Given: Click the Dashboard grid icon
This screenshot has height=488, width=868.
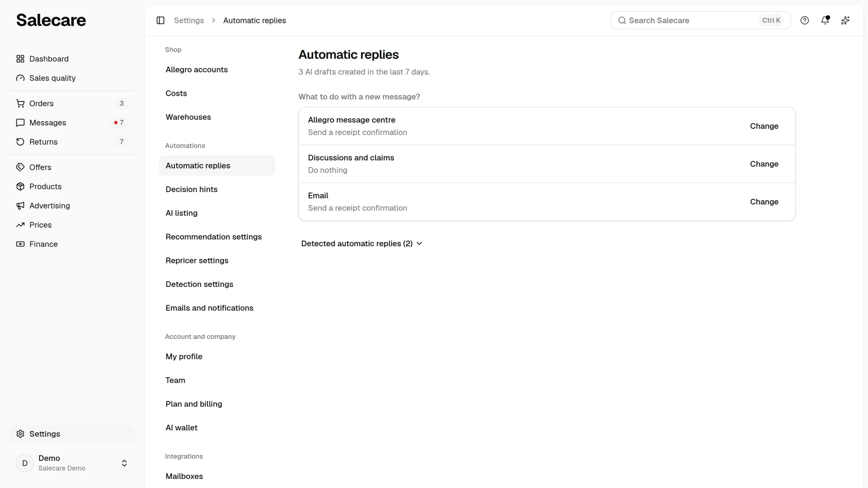Looking at the screenshot, I should 20,59.
